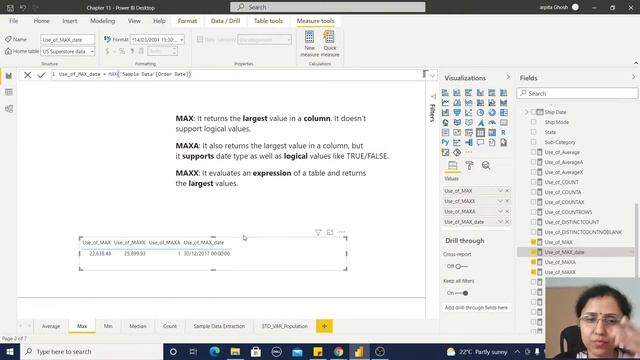Expand the Ship Date field hierarchy
Image resolution: width=640 pixels, height=360 pixels.
[x=526, y=112]
